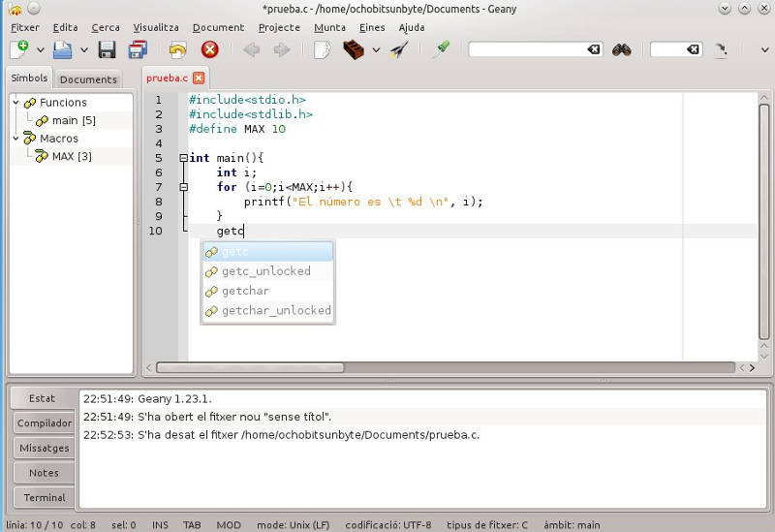
Task: Click the editor vertical scrollbar thumb
Action: pyautogui.click(x=764, y=222)
